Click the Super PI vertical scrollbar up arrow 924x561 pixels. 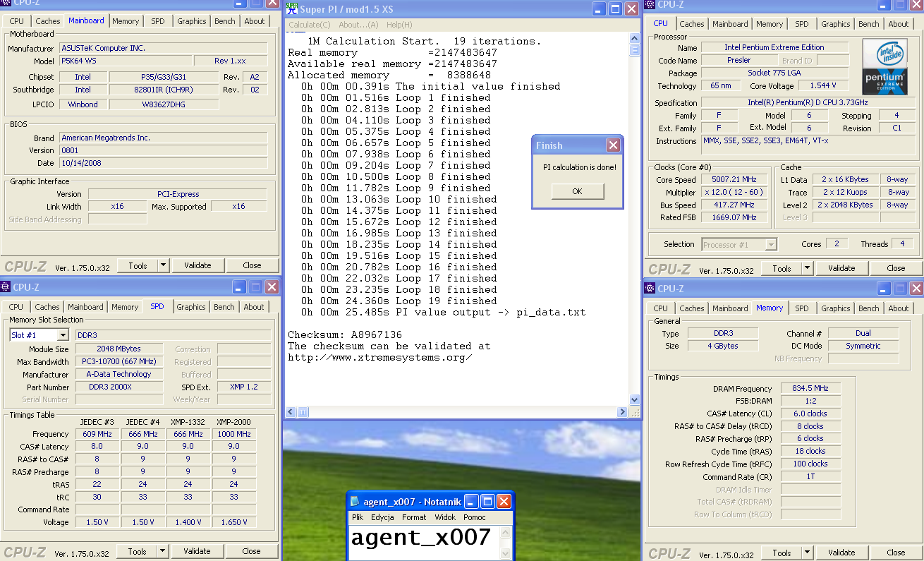tap(634, 39)
